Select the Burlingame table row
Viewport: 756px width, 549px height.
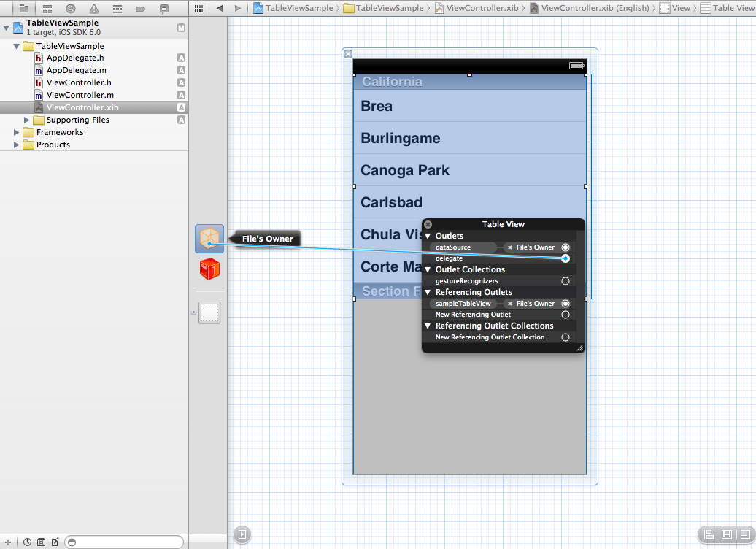point(470,138)
